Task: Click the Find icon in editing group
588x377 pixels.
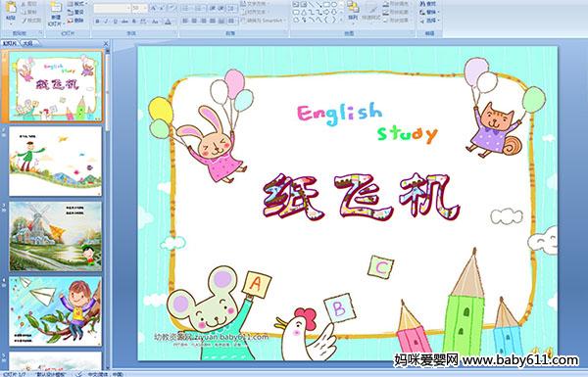Action: tap(428, 4)
